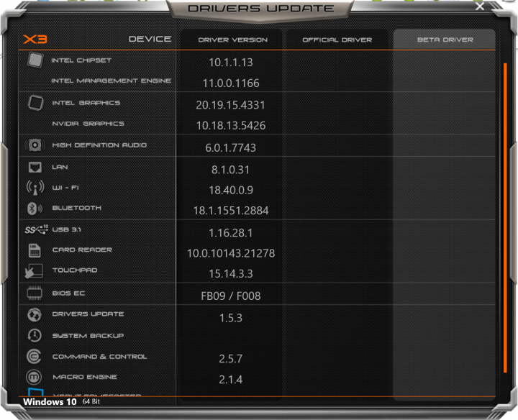Click Drivers Update version 1.5.3
This screenshot has width=518, height=420.
tap(231, 318)
